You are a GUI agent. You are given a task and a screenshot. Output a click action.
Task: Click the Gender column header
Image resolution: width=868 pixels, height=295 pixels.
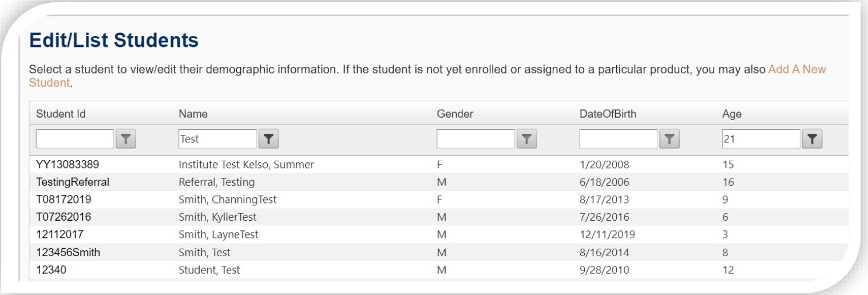(x=455, y=114)
